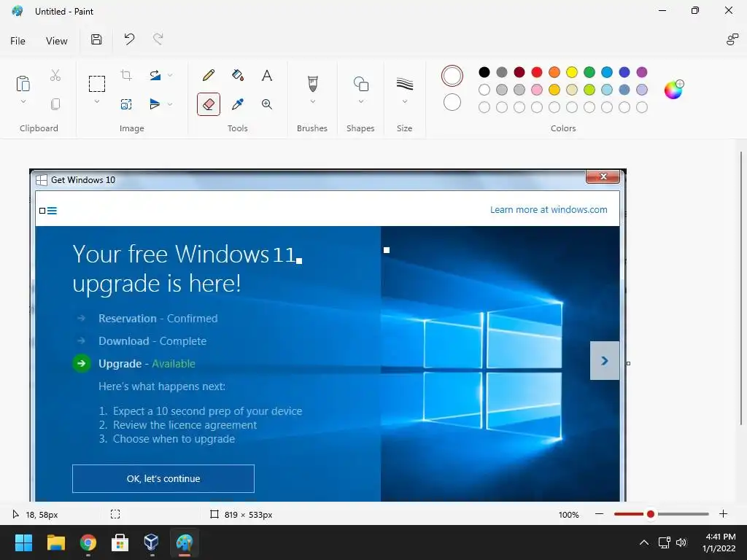Expand the Select options arrow
This screenshot has width=747, height=560.
[97, 101]
